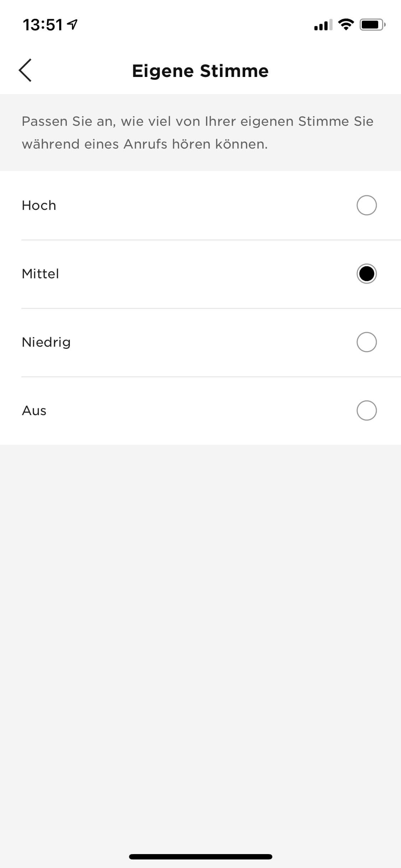Viewport: 401px width, 868px height.
Task: Tap the back arrow icon
Action: tap(25, 71)
